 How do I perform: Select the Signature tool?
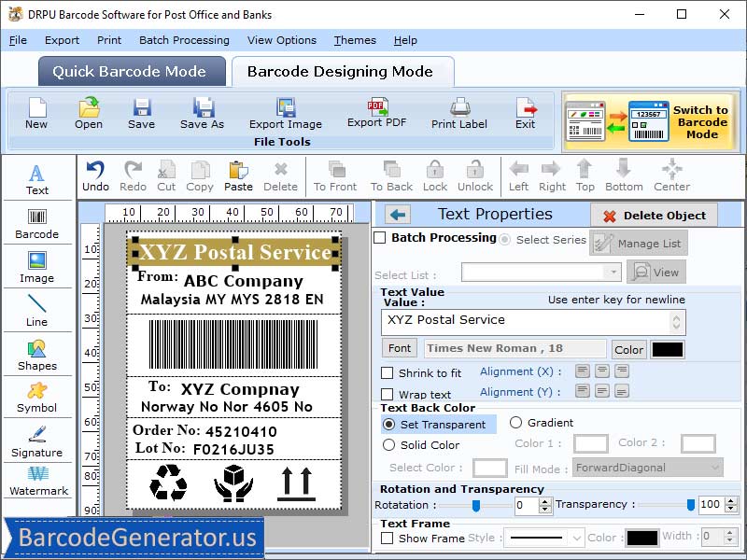click(37, 443)
